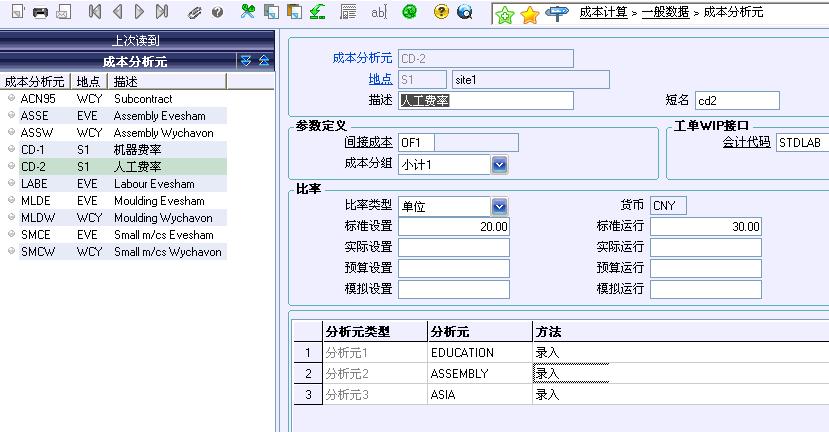The height and width of the screenshot is (432, 829).
Task: Click the yellow star favorites icon
Action: 530,14
